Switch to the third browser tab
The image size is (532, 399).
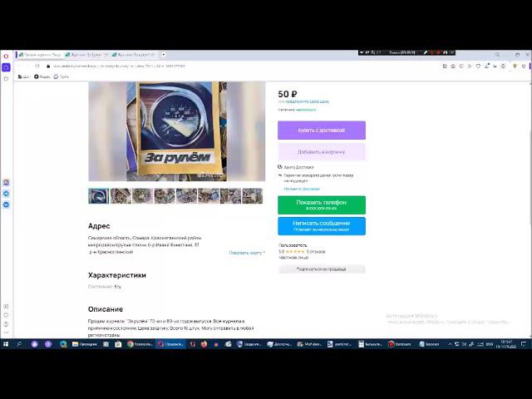(x=134, y=55)
